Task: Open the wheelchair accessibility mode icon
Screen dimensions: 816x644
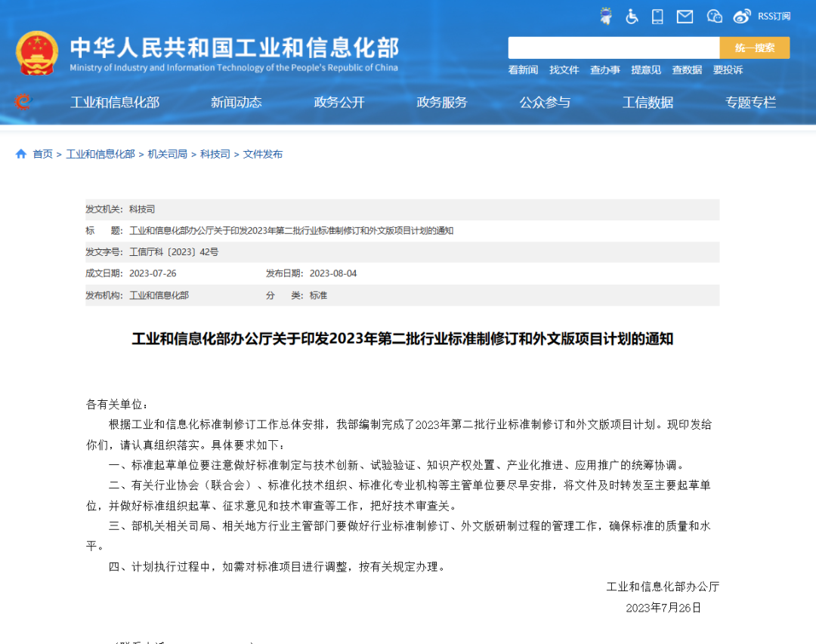Action: [632, 16]
